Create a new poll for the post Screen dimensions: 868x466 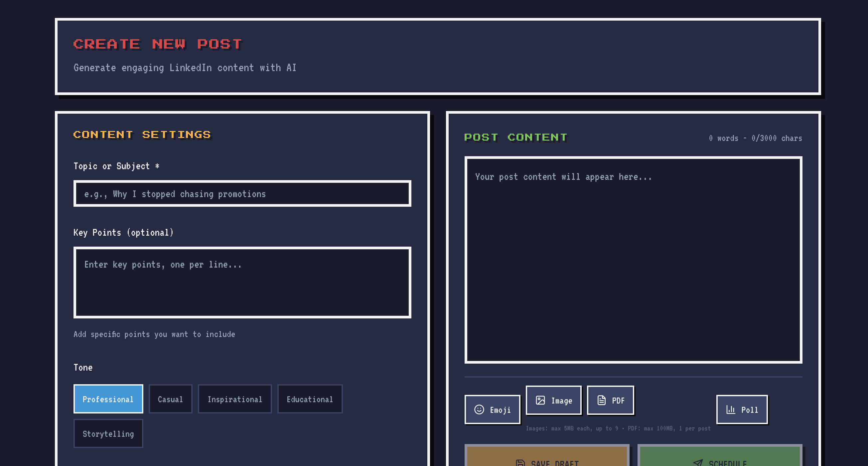[x=742, y=409]
